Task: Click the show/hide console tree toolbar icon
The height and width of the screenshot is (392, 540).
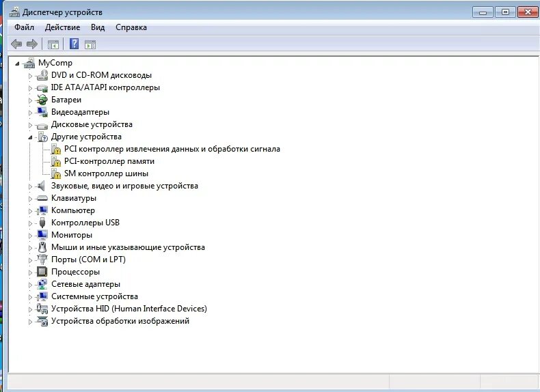Action: click(x=53, y=44)
